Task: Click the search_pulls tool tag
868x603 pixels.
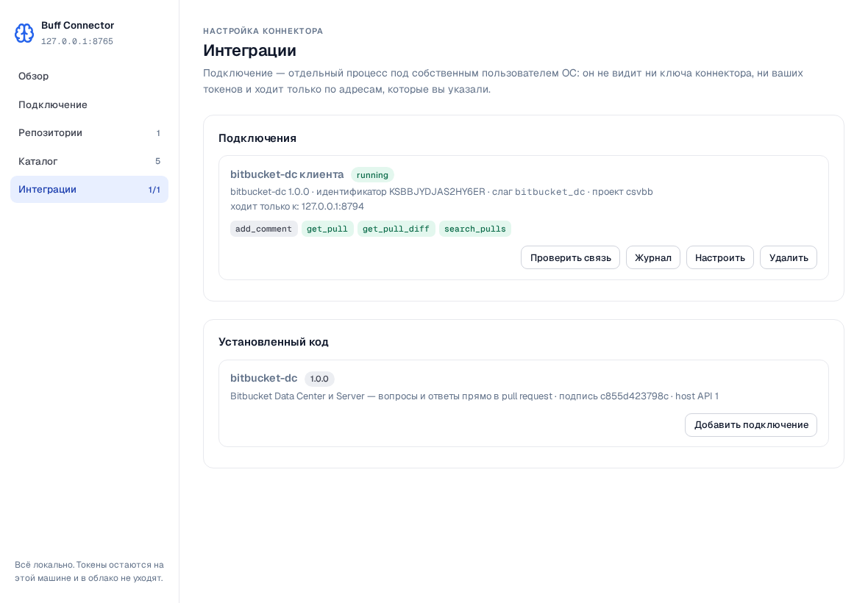Action: [475, 229]
